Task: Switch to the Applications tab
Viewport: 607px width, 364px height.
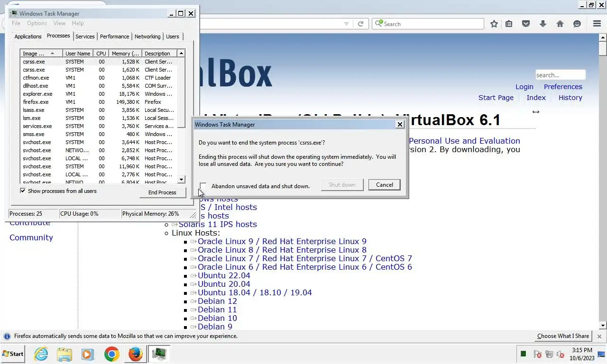Action: [28, 36]
